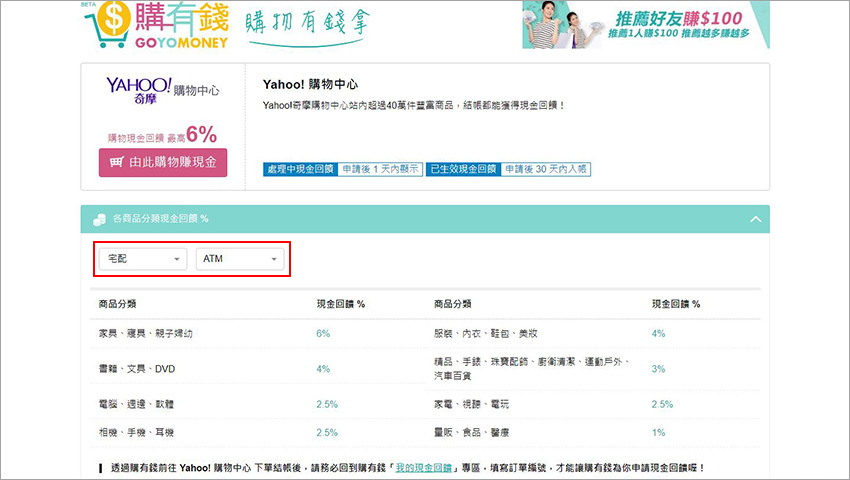Select the 精品、手錶、珠寶配飾 category row

click(x=593, y=369)
